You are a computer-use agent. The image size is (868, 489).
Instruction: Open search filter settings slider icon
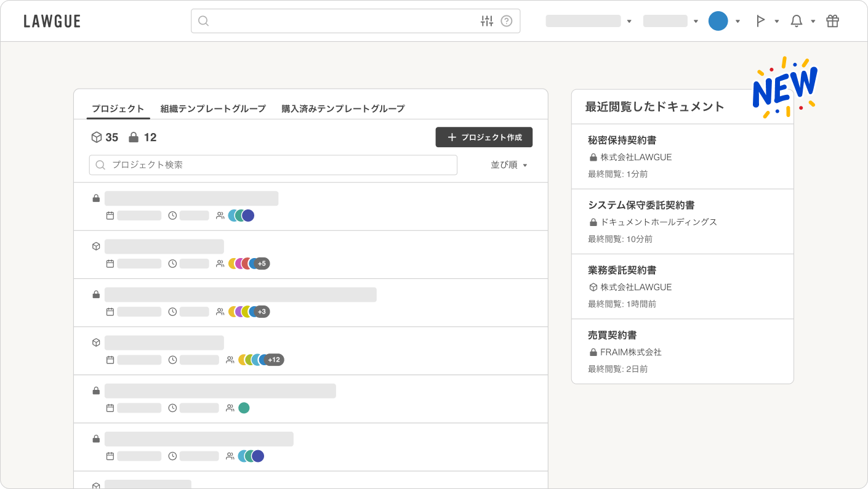point(486,21)
